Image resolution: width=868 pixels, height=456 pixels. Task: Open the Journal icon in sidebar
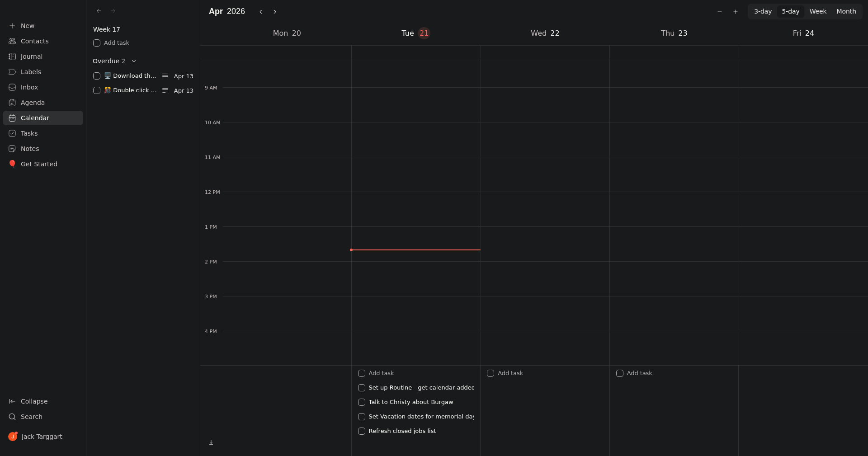(12, 56)
